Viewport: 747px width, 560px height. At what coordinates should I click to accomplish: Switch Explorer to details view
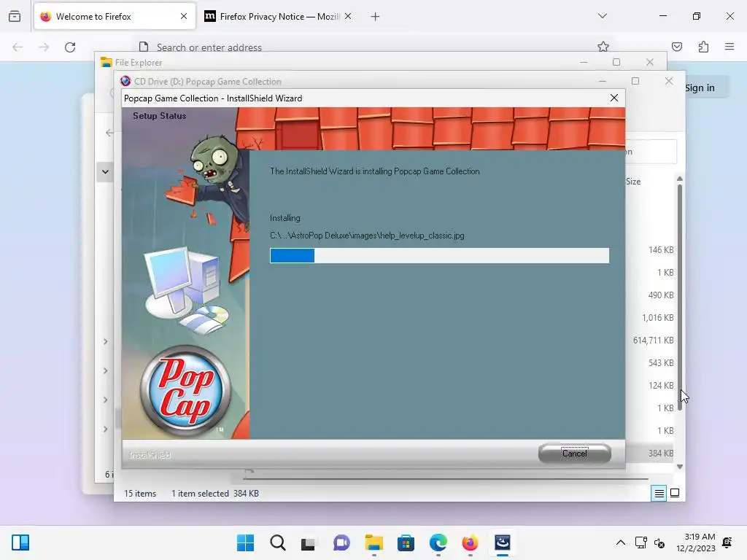pos(659,494)
